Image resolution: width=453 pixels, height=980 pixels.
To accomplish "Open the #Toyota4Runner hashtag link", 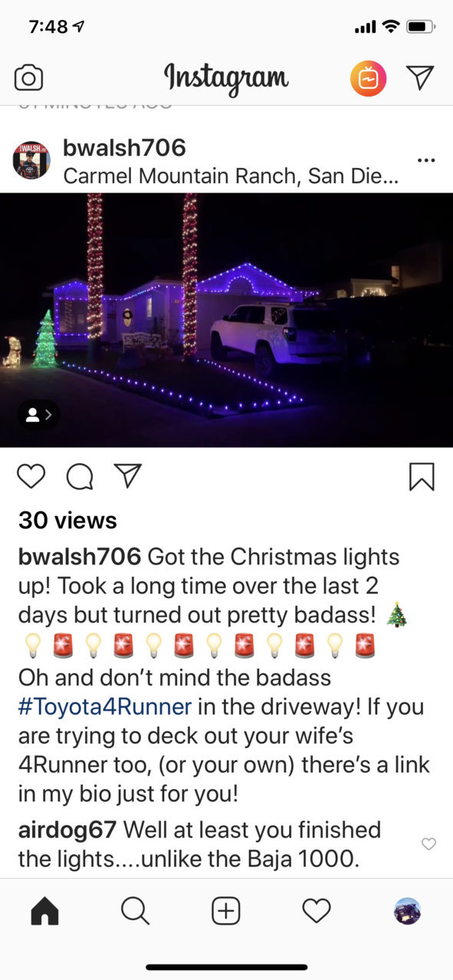I will [105, 705].
